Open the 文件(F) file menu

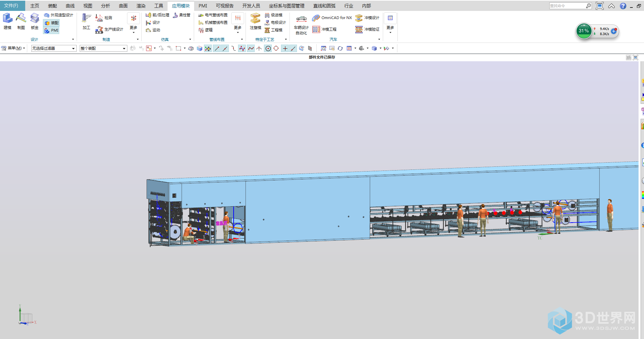tap(12, 6)
